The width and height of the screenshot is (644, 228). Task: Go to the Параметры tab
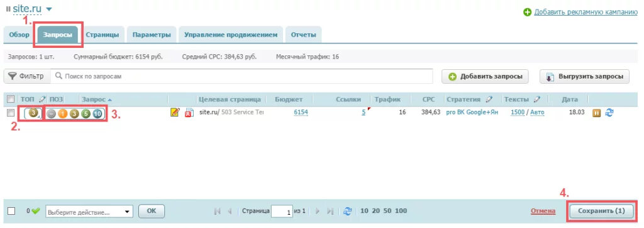pyautogui.click(x=152, y=35)
